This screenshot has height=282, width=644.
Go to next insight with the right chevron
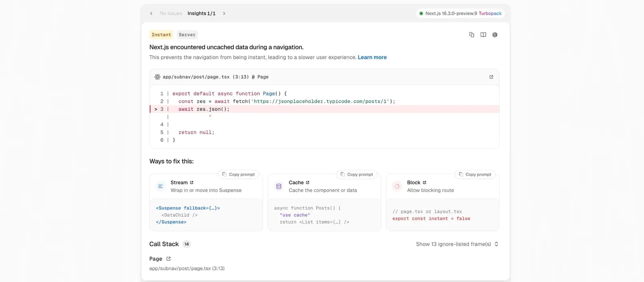(x=224, y=13)
